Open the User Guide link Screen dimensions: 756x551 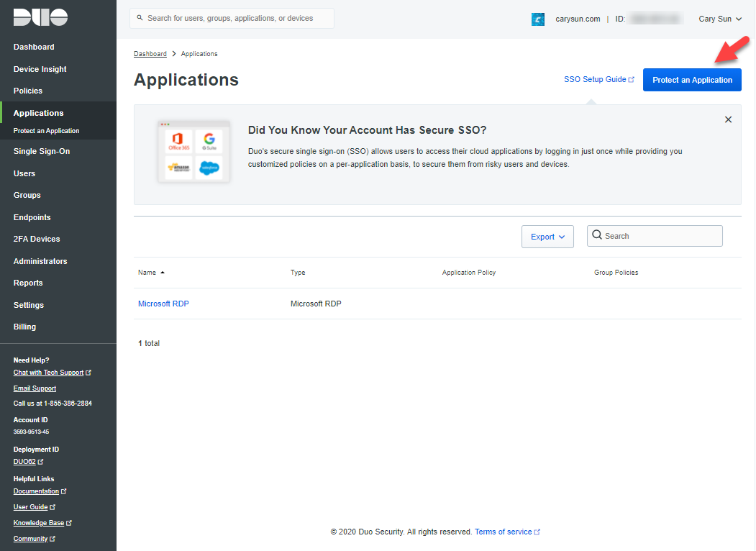(x=35, y=507)
